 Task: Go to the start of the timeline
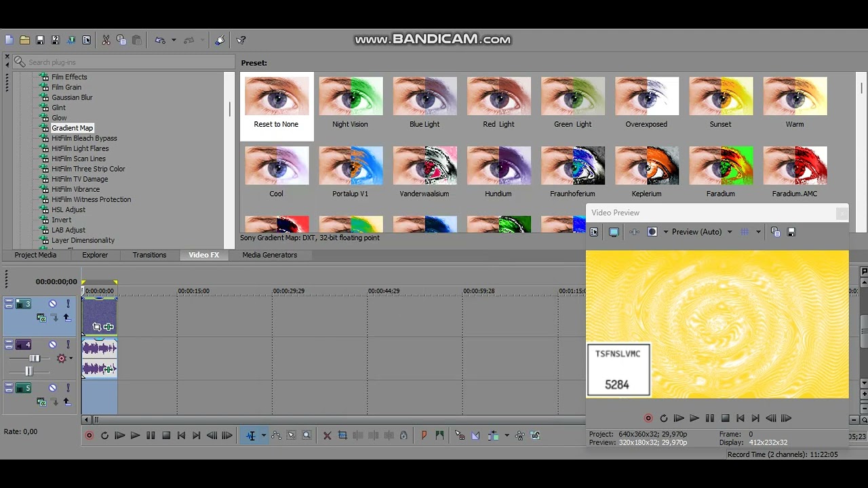tap(181, 436)
